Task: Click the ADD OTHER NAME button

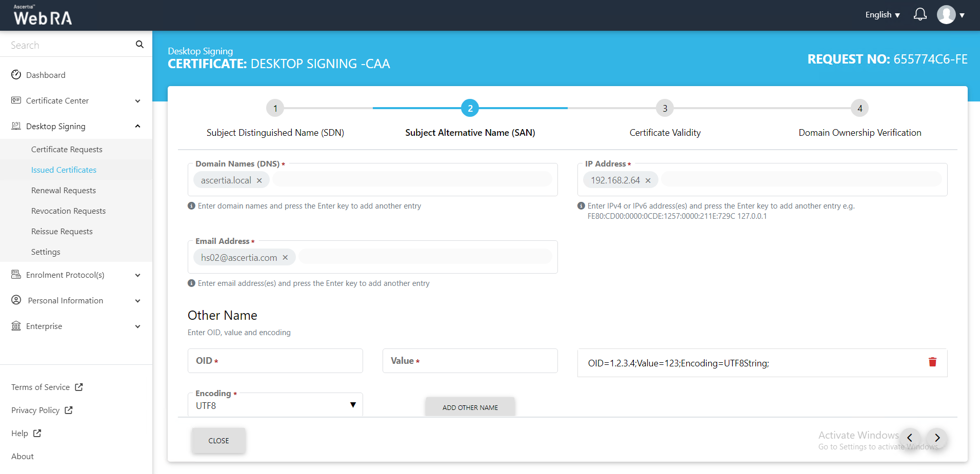Action: 470,407
